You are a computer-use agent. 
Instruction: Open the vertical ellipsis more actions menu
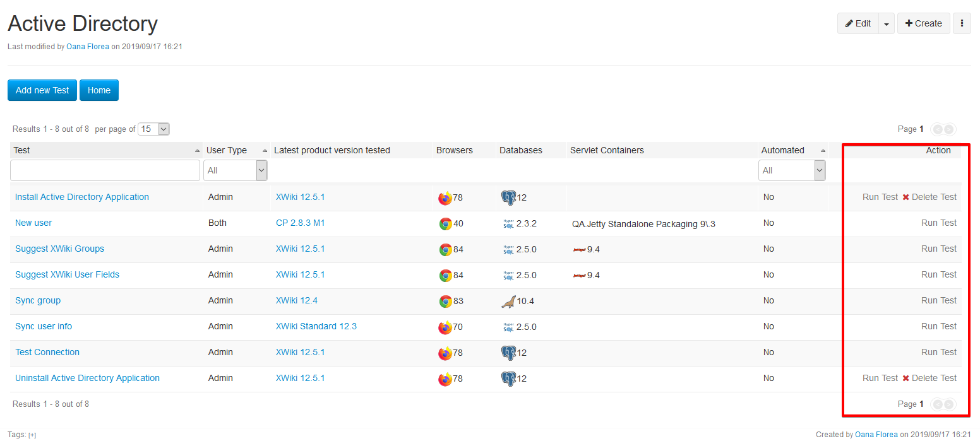pyautogui.click(x=962, y=23)
